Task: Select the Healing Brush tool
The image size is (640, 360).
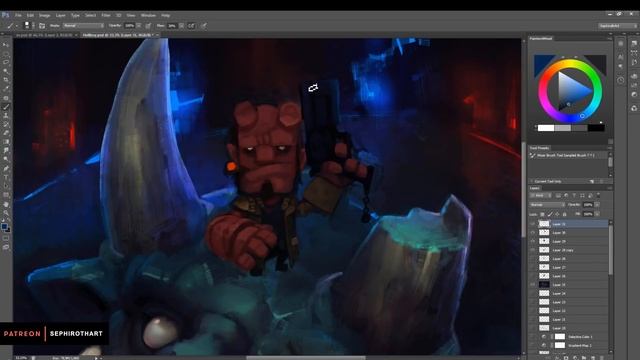Action: point(6,98)
